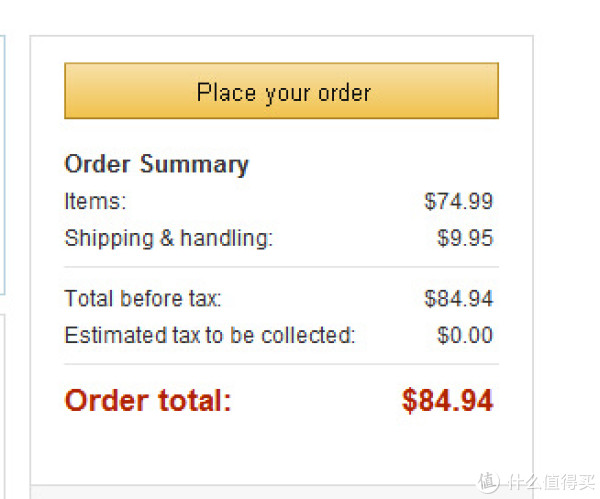
Task: Click the circular 值 watermark logo
Action: coord(488,481)
